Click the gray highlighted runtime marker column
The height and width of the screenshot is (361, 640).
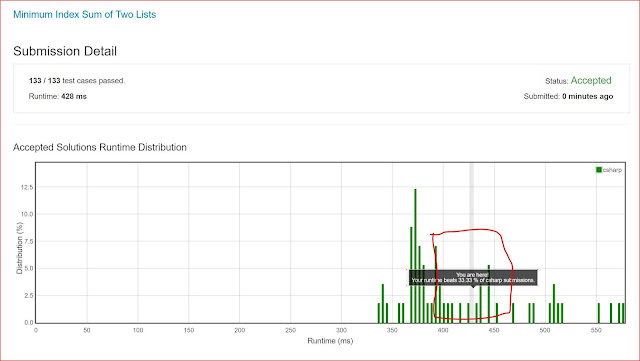(471, 243)
